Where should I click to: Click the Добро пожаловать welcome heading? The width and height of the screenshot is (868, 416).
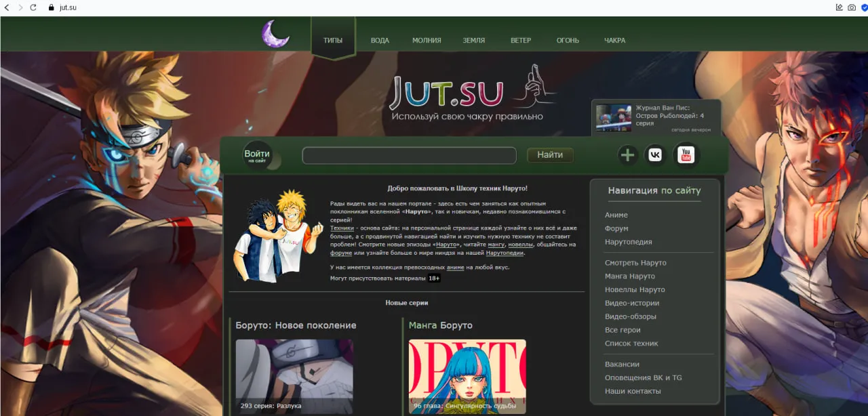coord(458,188)
